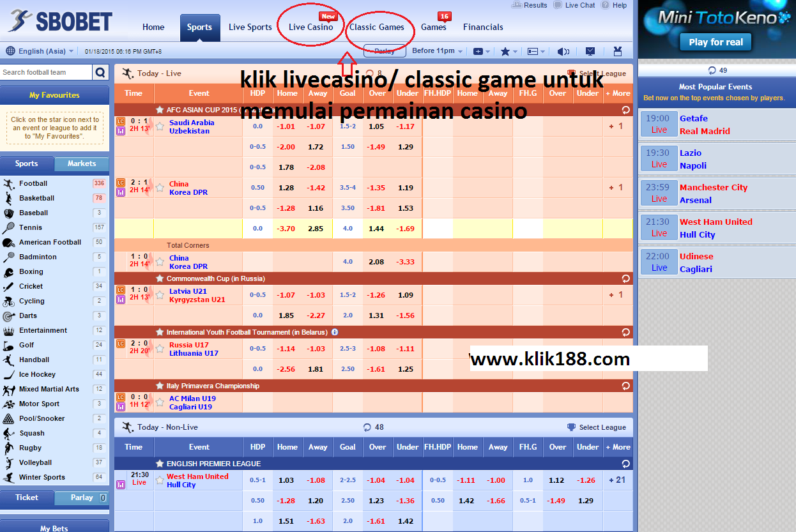Click the Baseball glove icon

[8, 213]
